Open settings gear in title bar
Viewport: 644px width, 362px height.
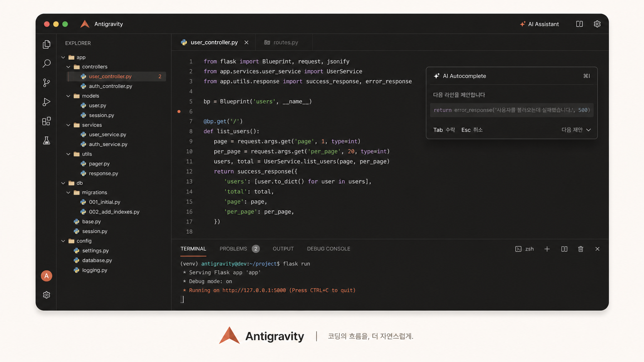(x=597, y=24)
